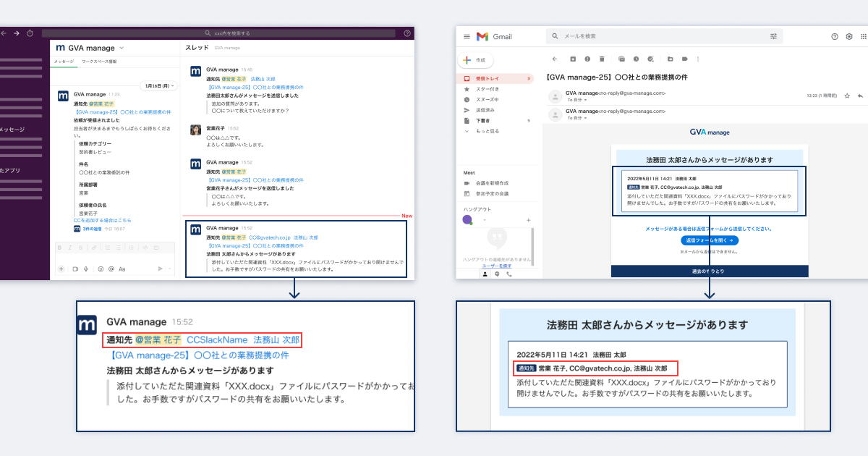
Task: Click 営業花子's avatar in the thread
Action: pos(195,130)
